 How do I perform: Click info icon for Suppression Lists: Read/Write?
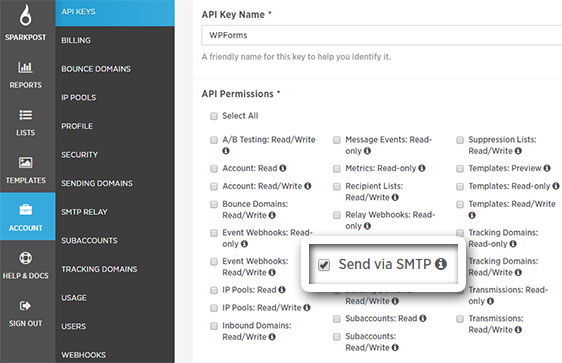click(x=518, y=151)
